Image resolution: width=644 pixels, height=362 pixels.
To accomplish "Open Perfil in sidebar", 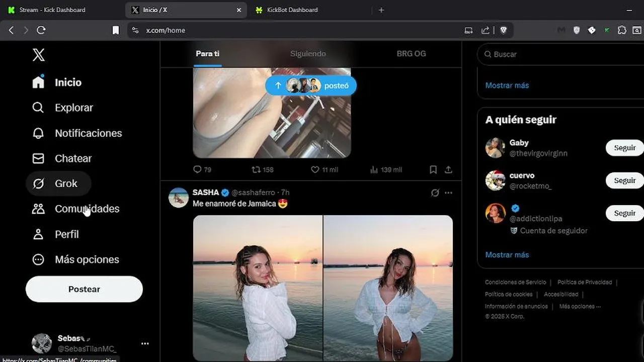I will 55,234.
